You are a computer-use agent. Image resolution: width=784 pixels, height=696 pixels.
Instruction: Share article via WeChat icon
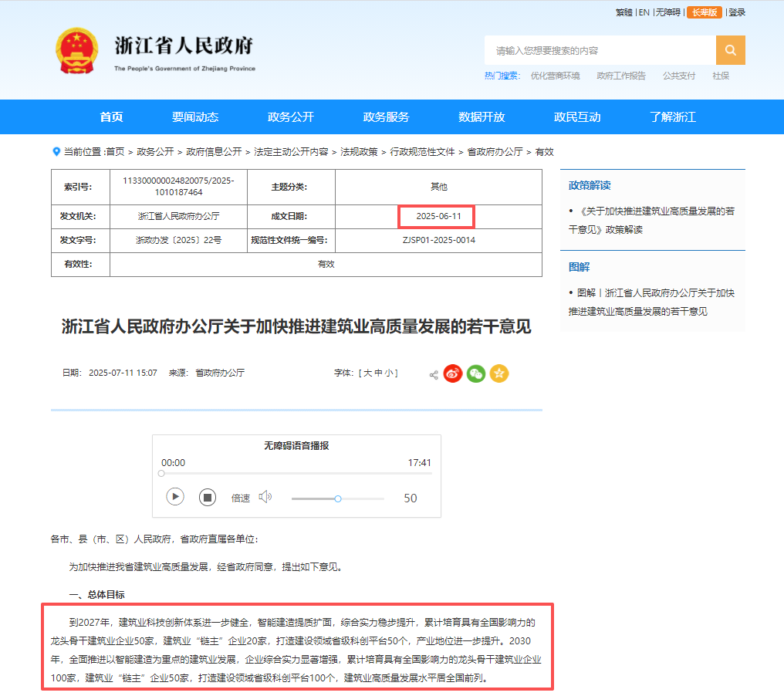[x=476, y=373]
